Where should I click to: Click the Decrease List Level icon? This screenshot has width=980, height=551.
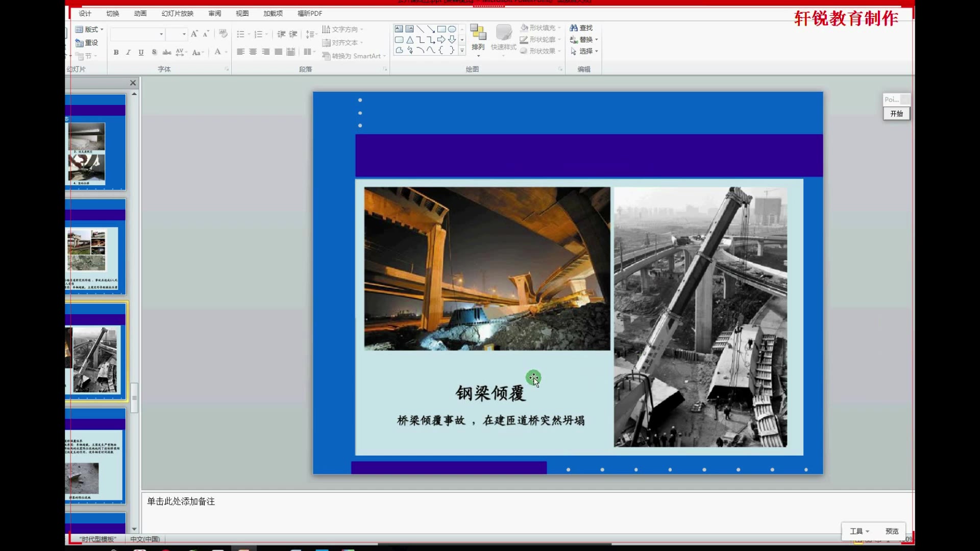coord(281,34)
